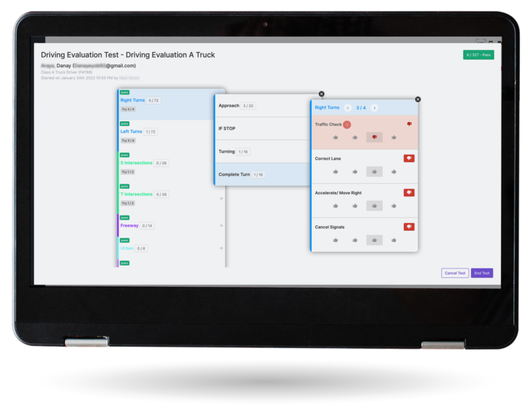The image size is (532, 416).
Task: Click the Accelerate/ Move Right label
Action: [x=338, y=193]
